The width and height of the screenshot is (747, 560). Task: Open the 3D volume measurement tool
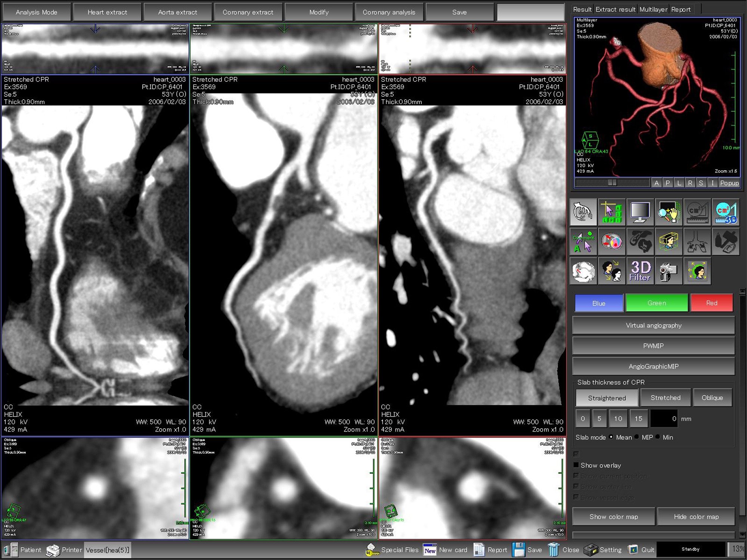coord(726,212)
